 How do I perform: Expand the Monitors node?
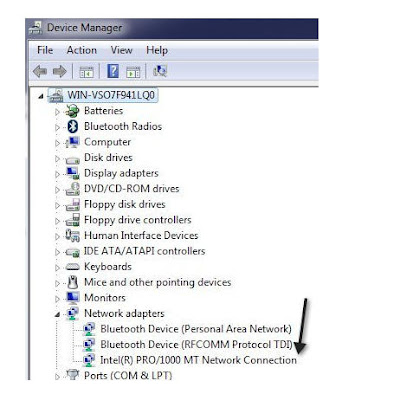pos(57,299)
